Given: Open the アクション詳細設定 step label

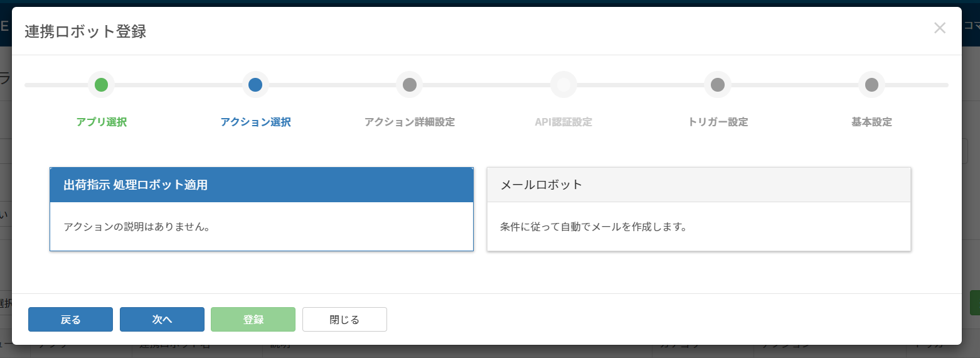Looking at the screenshot, I should (410, 122).
